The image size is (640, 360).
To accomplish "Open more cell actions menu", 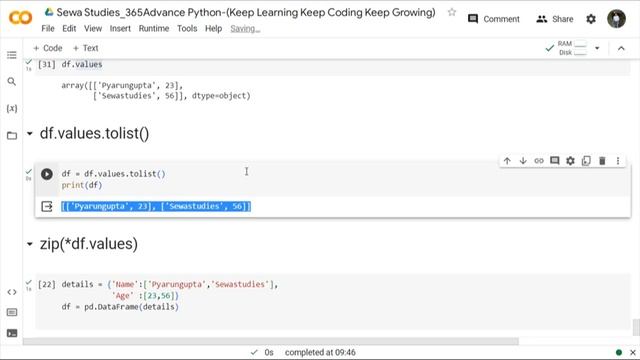I will (x=618, y=161).
